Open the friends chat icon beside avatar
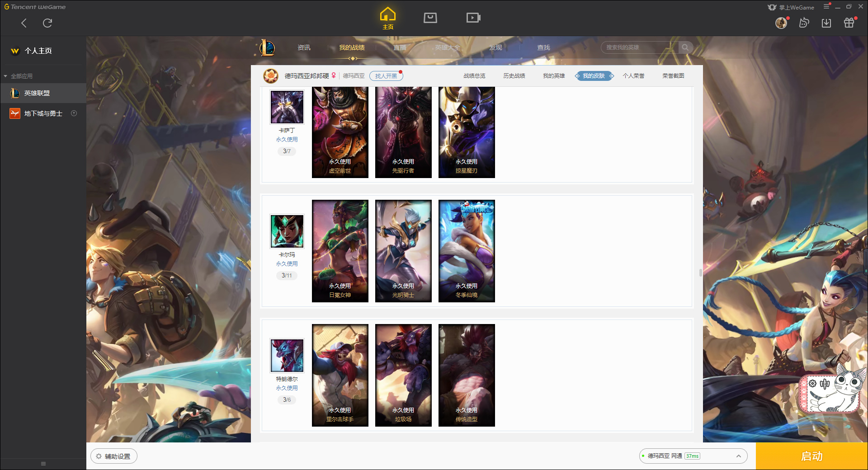 click(804, 23)
